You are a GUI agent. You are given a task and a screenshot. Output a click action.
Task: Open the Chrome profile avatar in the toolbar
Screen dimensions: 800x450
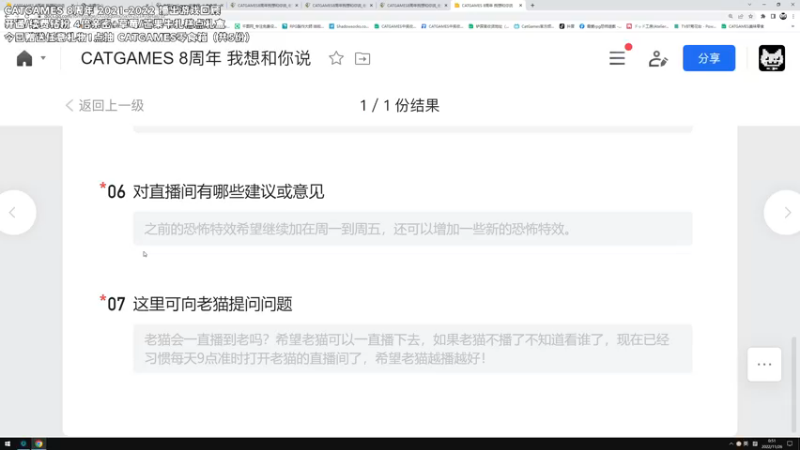click(783, 16)
